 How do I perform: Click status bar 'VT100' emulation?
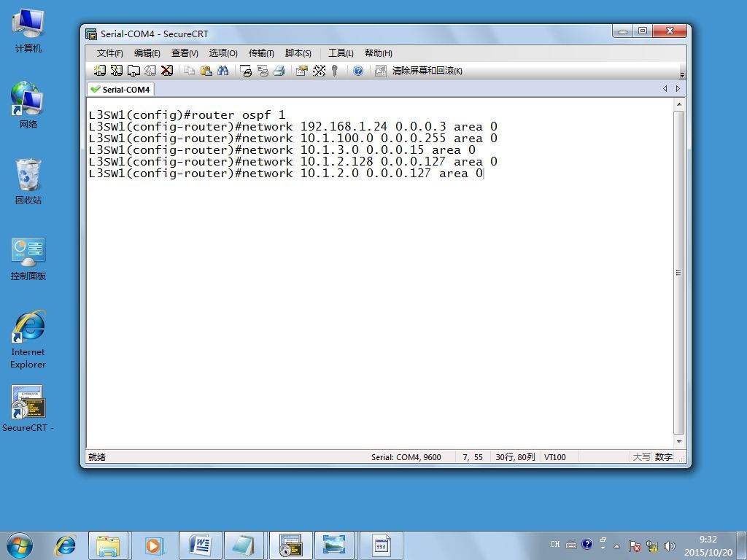click(x=555, y=457)
